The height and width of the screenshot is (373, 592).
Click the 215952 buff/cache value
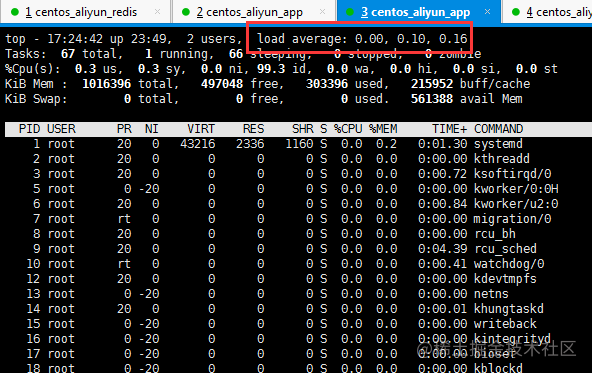[x=432, y=84]
